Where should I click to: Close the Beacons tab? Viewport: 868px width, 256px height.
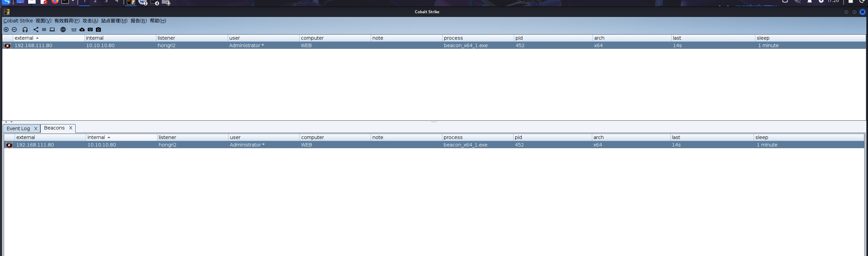(71, 128)
